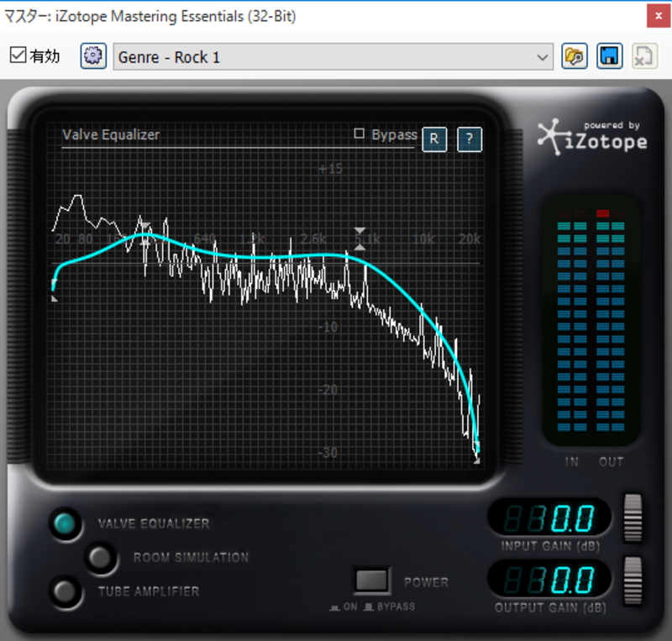Save preset with the floppy disk icon
This screenshot has height=641, width=672.
[x=610, y=56]
